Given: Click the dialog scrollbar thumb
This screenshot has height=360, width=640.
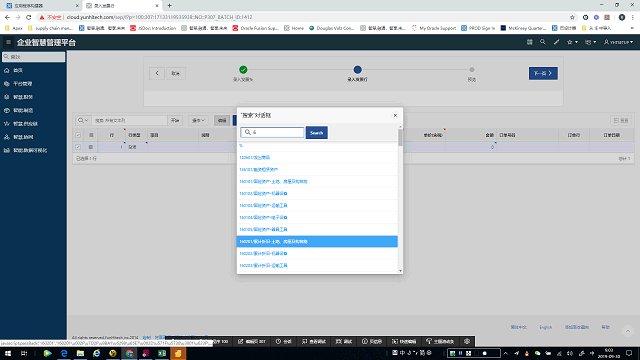Looking at the screenshot, I should (x=400, y=137).
